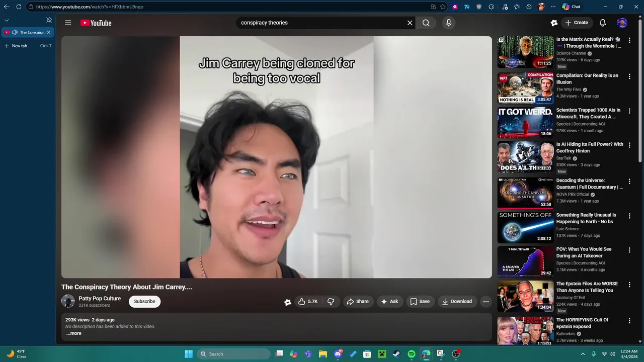This screenshot has width=644, height=362.
Task: Open 'Something Really Unusual Is Happening' title
Action: (586, 218)
